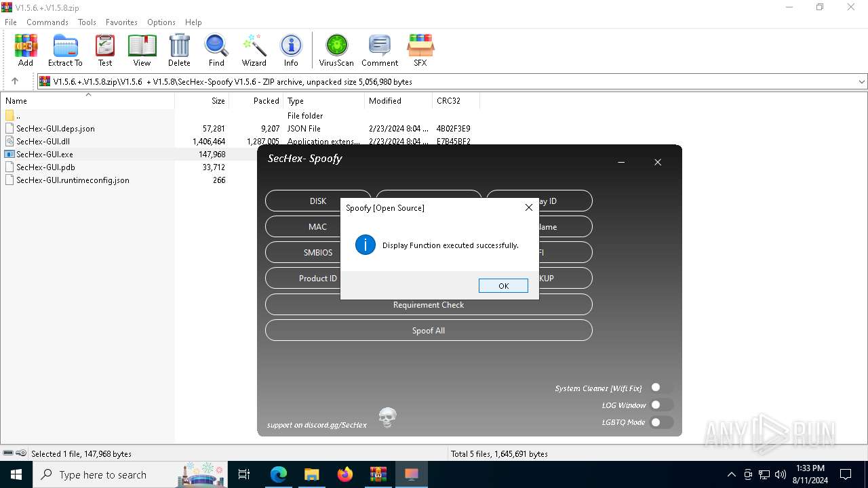Open the Find magnifier tool
Screen dimensions: 868x488
click(216, 51)
